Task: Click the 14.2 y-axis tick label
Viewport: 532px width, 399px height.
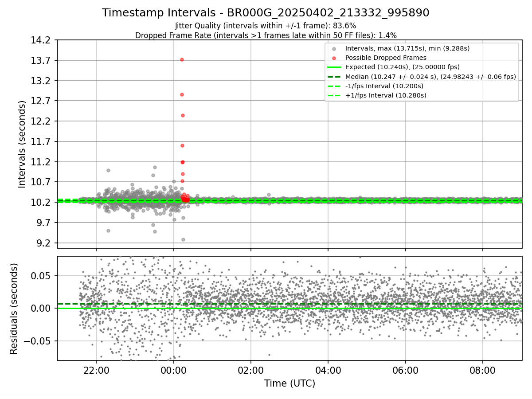Action: 40,40
